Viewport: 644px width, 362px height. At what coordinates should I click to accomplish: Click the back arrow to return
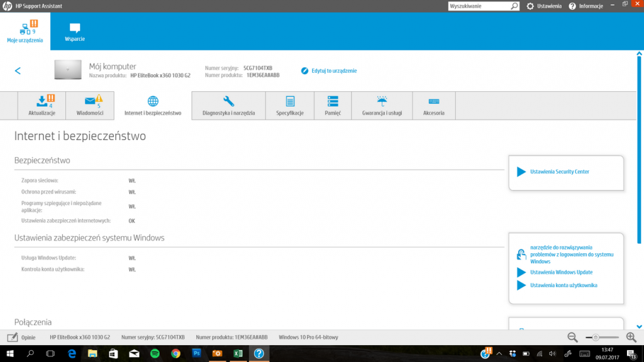[x=18, y=71]
